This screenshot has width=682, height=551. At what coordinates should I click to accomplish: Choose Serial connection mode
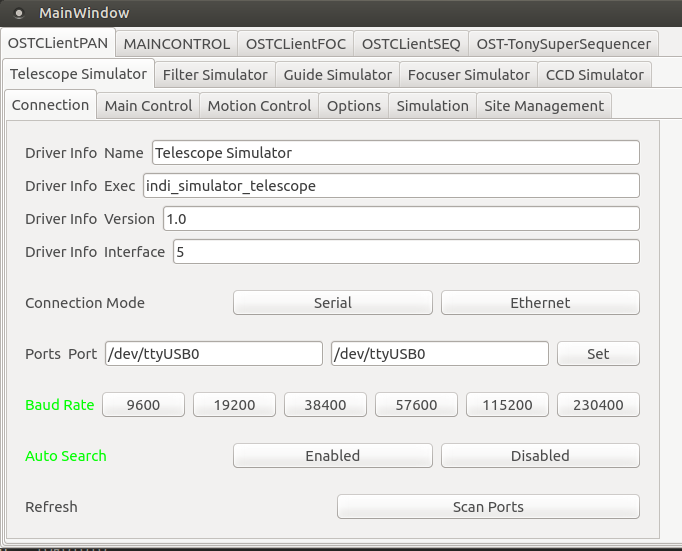tap(333, 303)
